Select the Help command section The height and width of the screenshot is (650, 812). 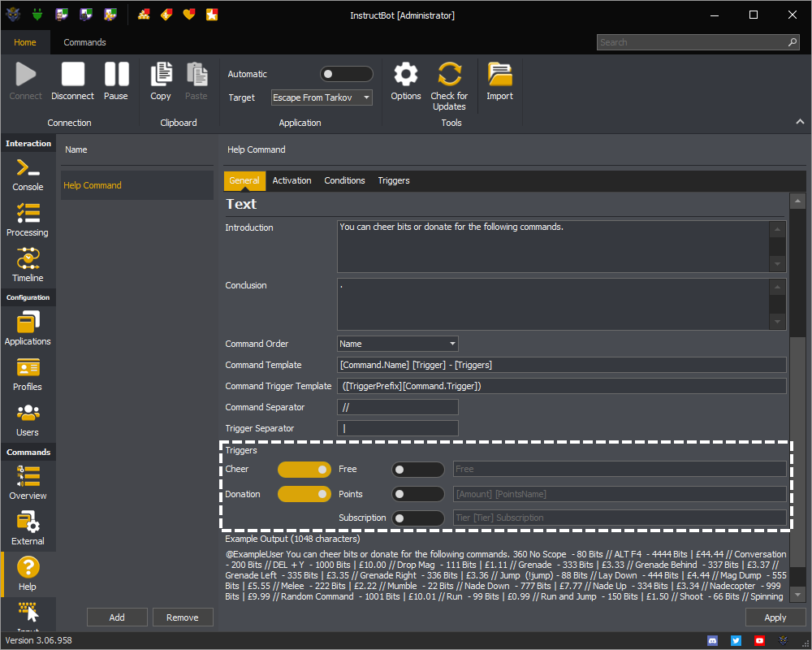[28, 574]
